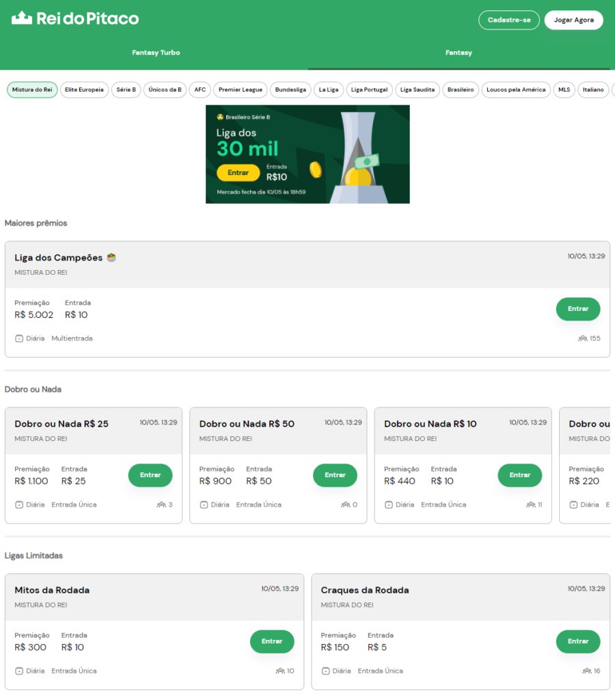Click participants icon in Craques da Rodada card
Screen dimensions: 615x700
[586, 671]
